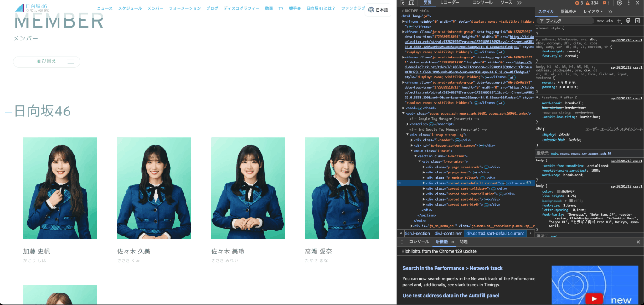644x305 pixels.
Task: Toggle the :hov element state button
Action: [x=600, y=21]
